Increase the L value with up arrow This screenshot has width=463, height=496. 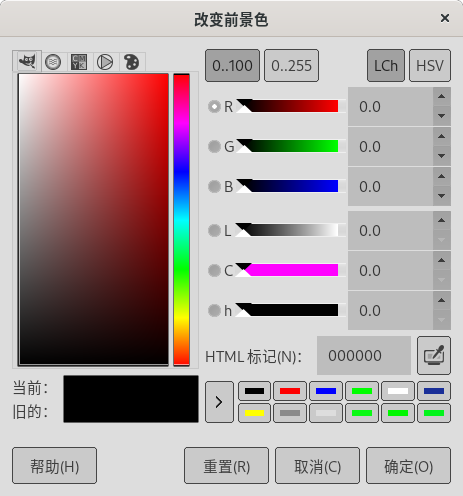[x=442, y=221]
